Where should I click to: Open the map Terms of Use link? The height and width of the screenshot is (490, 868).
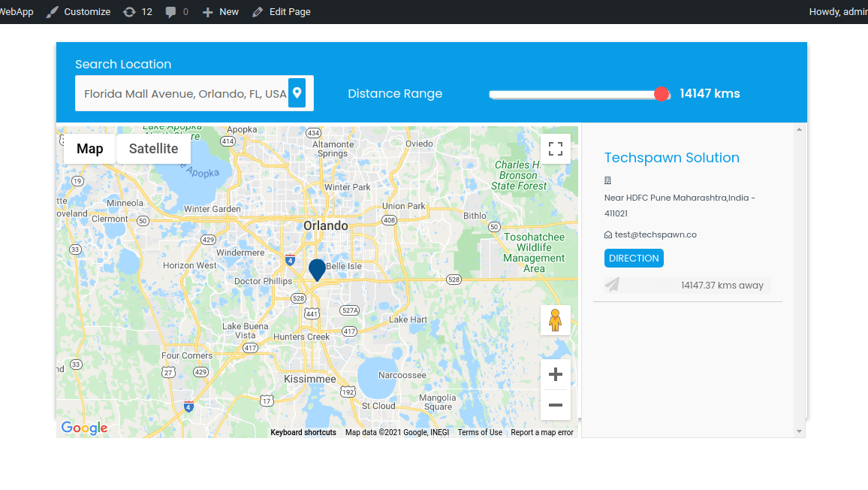coord(480,432)
